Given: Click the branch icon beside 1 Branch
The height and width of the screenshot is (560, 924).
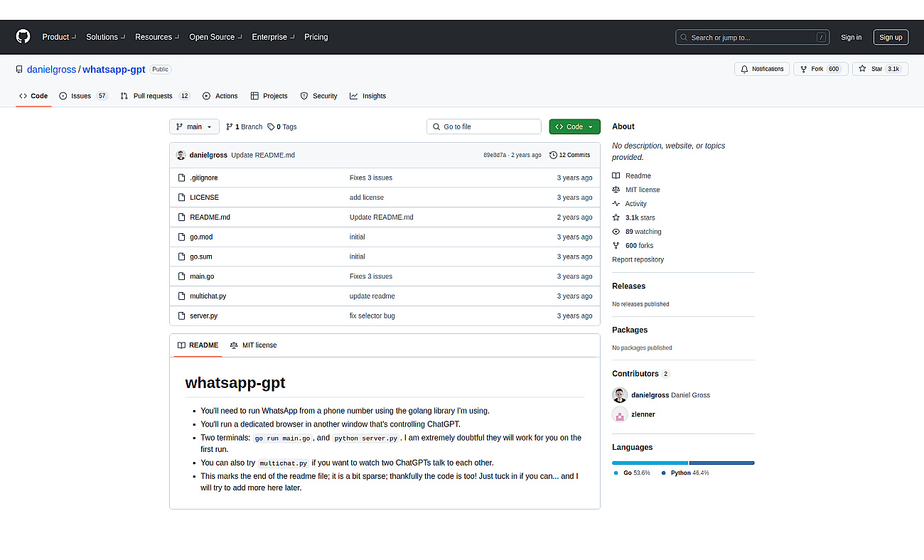Looking at the screenshot, I should click(230, 126).
